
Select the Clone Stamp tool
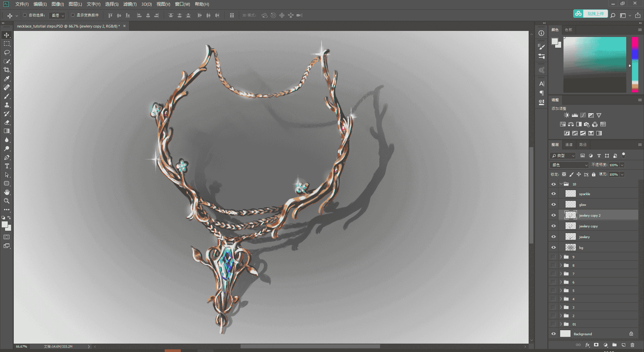tap(7, 105)
